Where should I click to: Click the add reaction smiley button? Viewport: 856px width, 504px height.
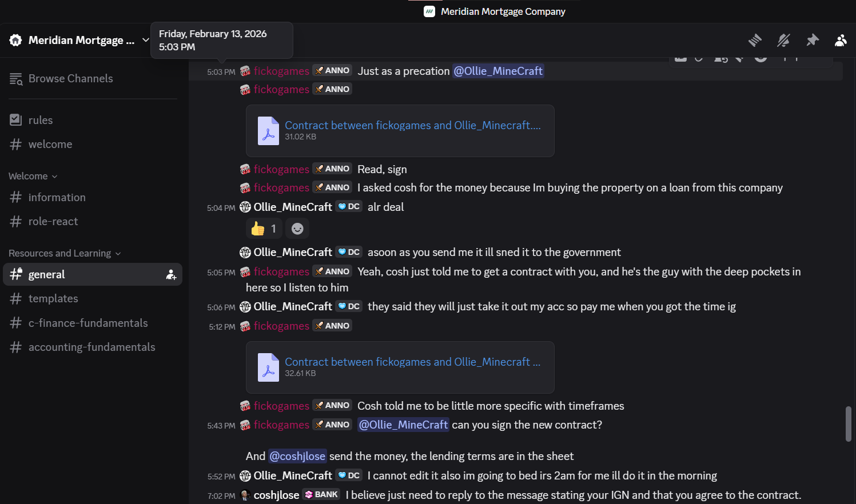pyautogui.click(x=297, y=229)
